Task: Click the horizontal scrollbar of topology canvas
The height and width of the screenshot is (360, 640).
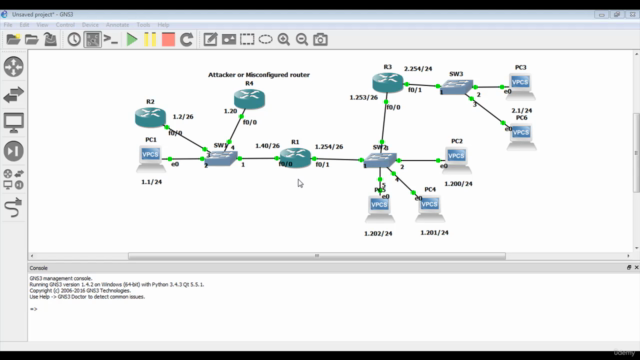Action: [x=317, y=256]
